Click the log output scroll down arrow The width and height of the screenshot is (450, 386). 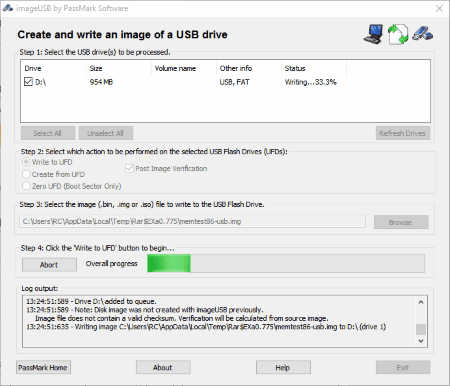pos(421,341)
